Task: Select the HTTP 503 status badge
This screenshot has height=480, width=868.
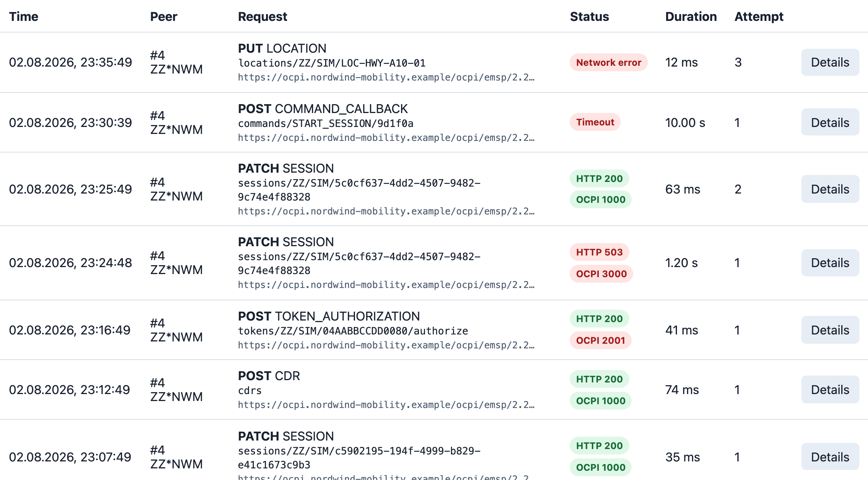Action: tap(599, 252)
